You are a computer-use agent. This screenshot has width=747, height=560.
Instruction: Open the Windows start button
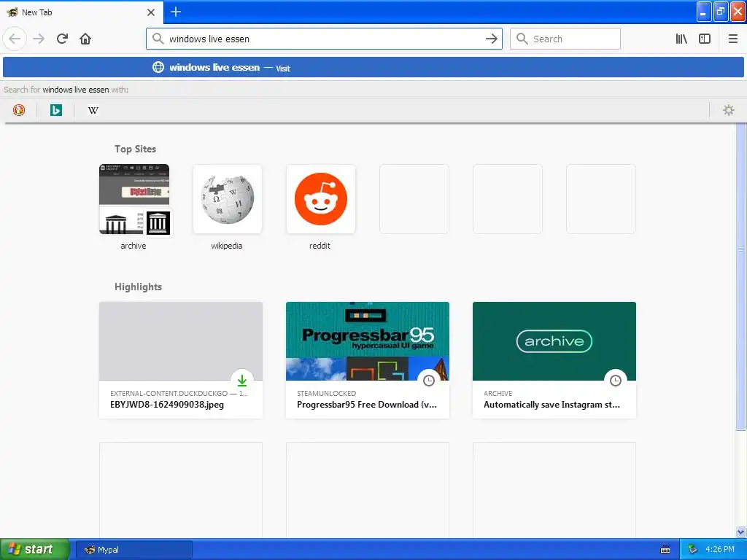tap(34, 549)
